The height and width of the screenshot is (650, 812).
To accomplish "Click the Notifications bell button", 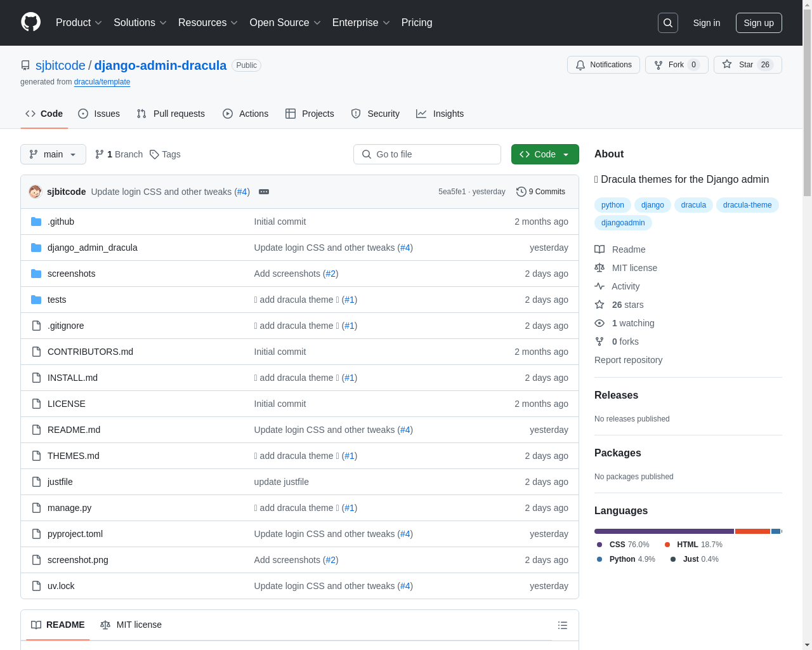I will [603, 65].
